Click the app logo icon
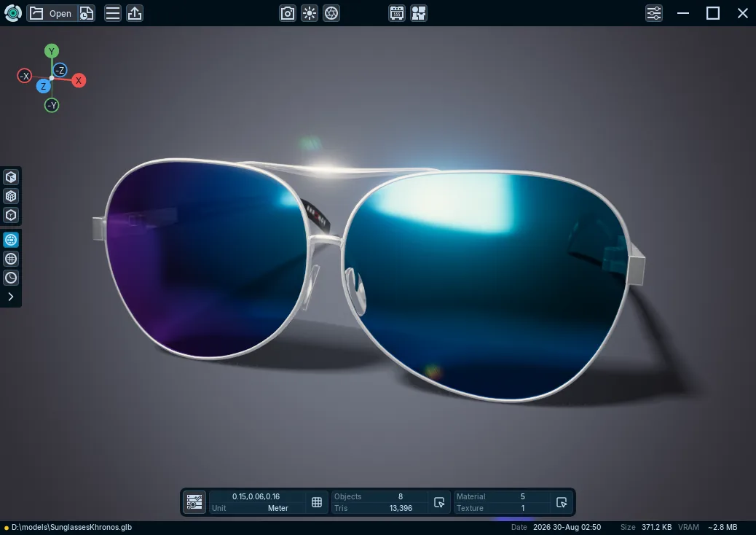 tap(13, 13)
